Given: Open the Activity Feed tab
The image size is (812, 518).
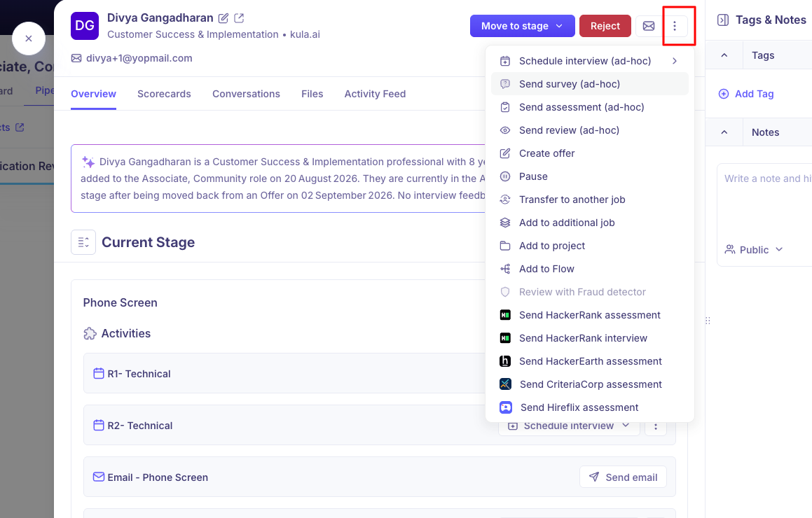Looking at the screenshot, I should [375, 94].
